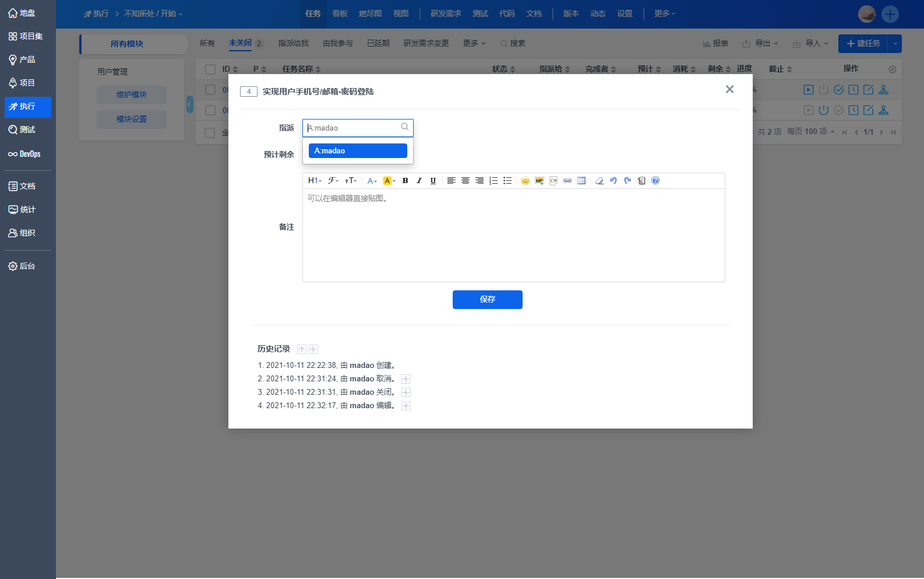The image size is (924, 579).
Task: Click the 建任务 create task button
Action: (x=863, y=44)
